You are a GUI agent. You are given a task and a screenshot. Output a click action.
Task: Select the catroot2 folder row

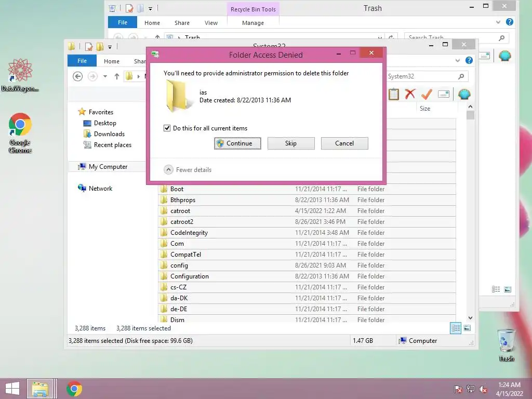[x=307, y=222]
